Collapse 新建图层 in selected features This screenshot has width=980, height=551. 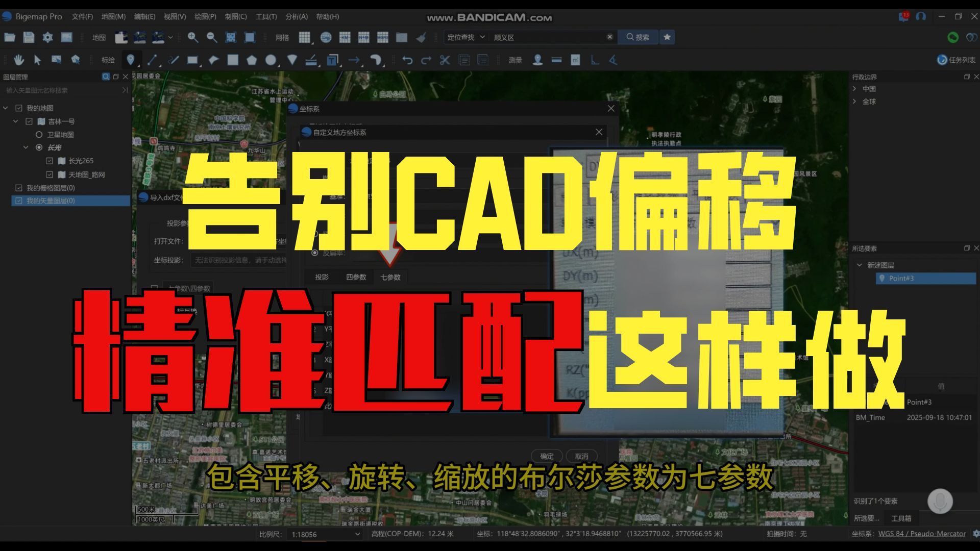click(x=860, y=265)
